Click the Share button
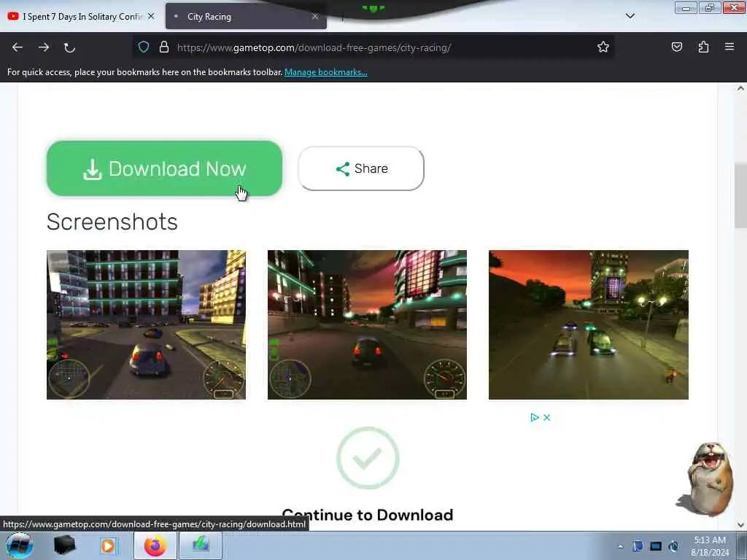This screenshot has height=560, width=747. coord(361,168)
